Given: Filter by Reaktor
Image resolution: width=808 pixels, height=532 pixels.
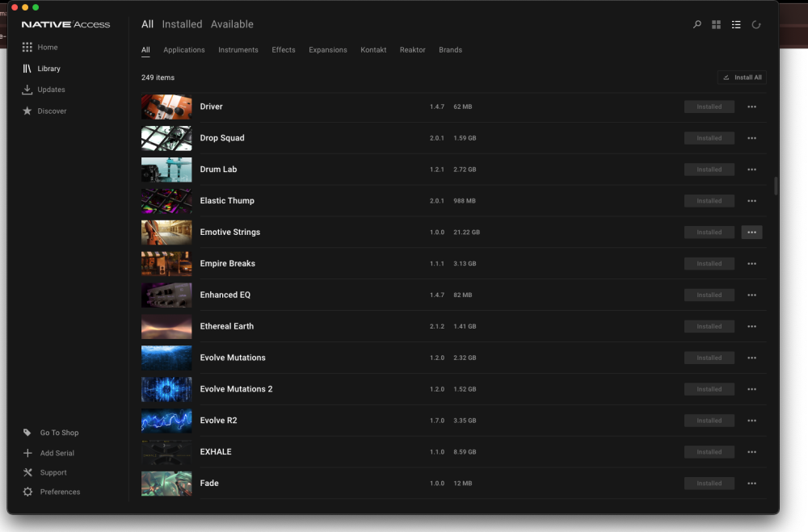Looking at the screenshot, I should point(412,50).
